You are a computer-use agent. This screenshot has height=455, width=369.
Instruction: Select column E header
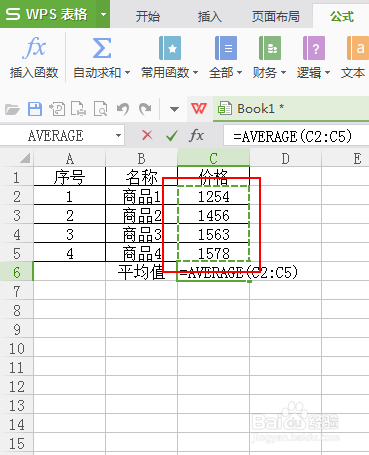coord(345,158)
